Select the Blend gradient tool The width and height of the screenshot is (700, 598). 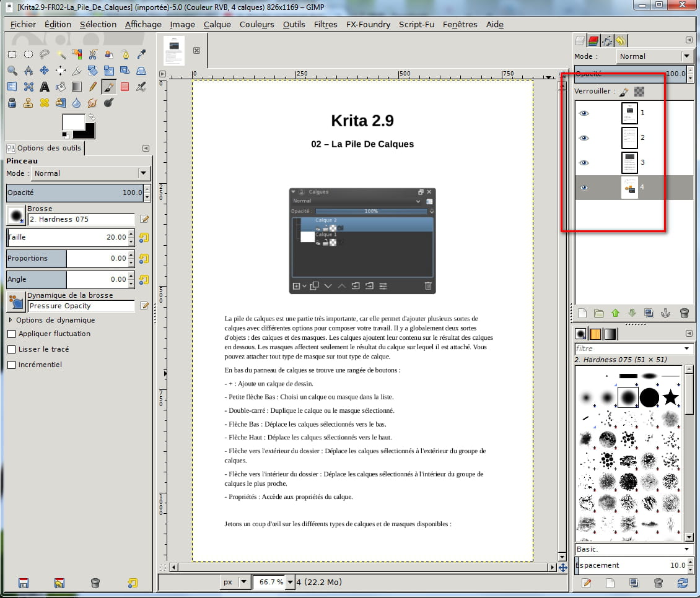[77, 87]
